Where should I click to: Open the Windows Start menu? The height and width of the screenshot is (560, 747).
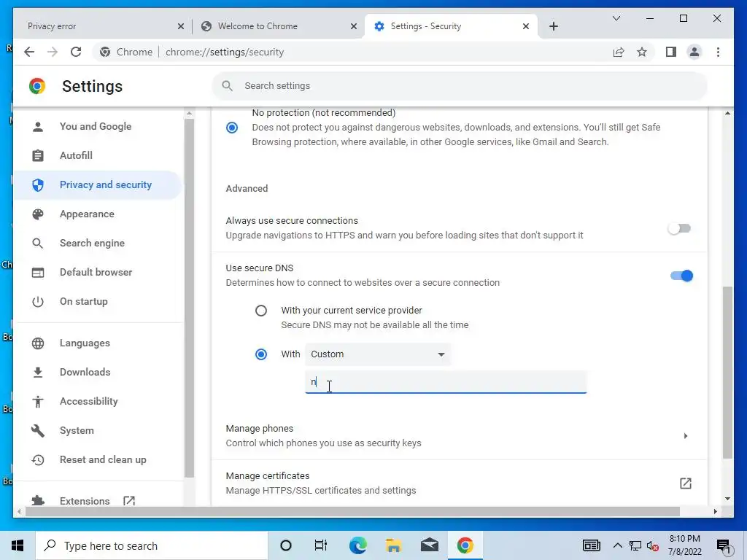(x=18, y=545)
